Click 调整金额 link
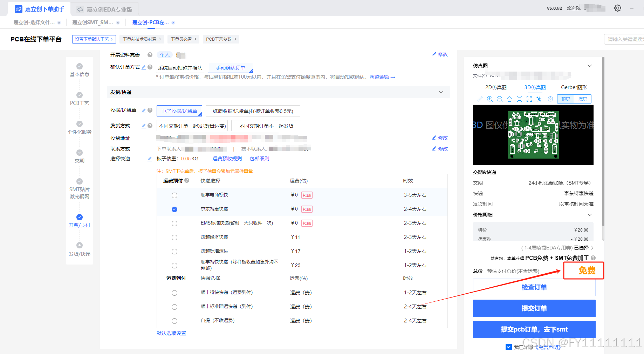Screen dimensions: 644x354 click(x=382, y=77)
